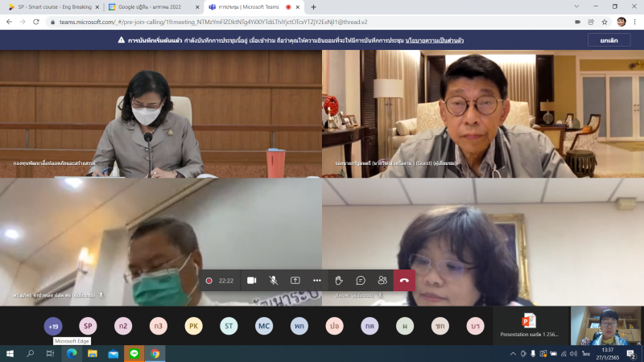Select the masked woman's video tile
This screenshot has height=362, width=644.
(x=160, y=113)
